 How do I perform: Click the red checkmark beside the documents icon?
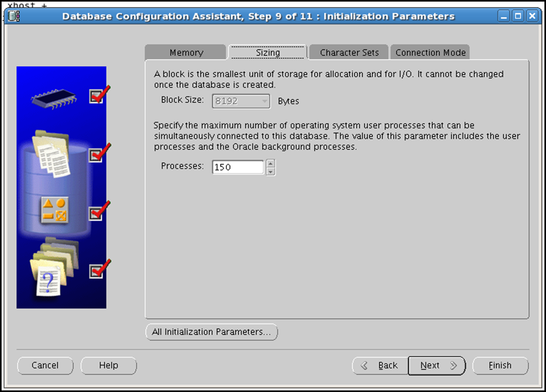tap(100, 153)
